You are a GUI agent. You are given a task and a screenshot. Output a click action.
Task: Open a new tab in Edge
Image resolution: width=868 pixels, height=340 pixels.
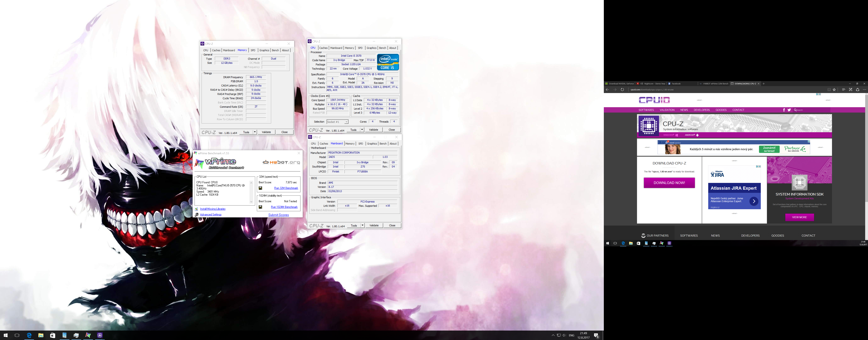(x=764, y=84)
